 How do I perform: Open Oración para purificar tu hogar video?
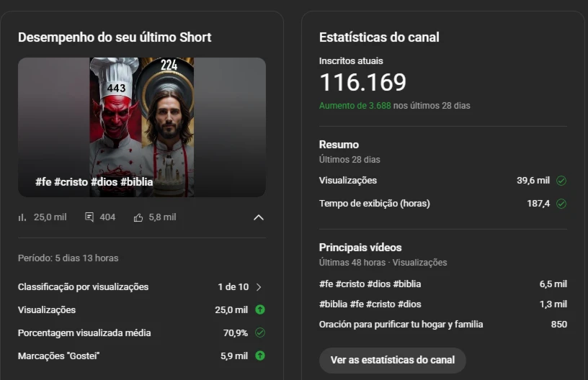click(x=443, y=325)
